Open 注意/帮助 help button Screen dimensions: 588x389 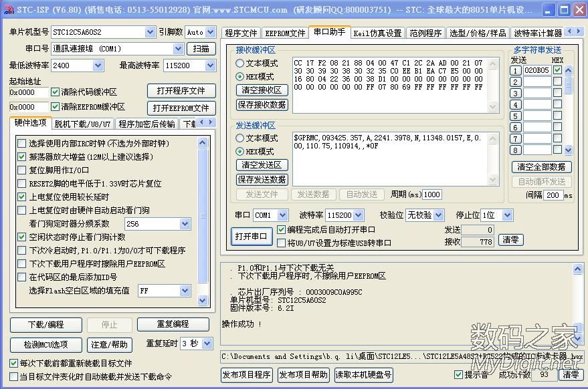coord(110,345)
